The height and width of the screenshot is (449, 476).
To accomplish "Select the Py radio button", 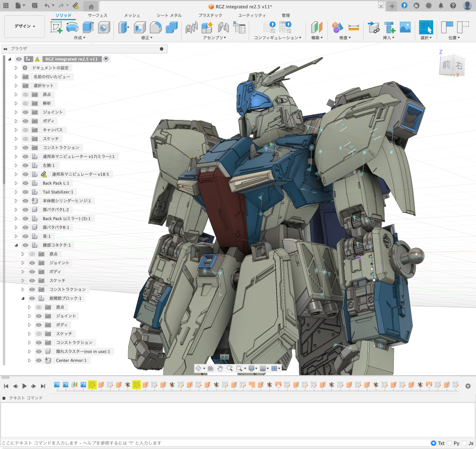I will click(449, 443).
